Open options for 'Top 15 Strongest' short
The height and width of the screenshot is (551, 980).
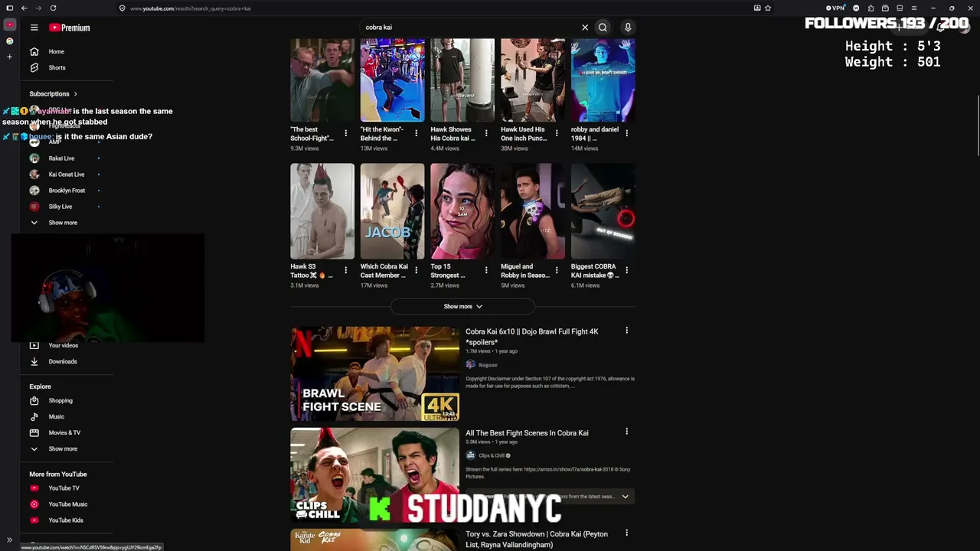pos(486,270)
